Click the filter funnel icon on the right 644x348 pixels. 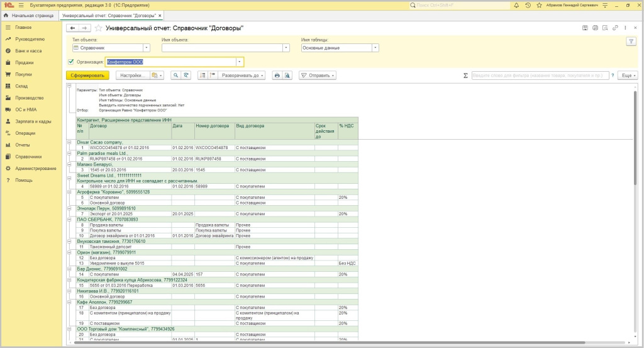[x=631, y=41]
